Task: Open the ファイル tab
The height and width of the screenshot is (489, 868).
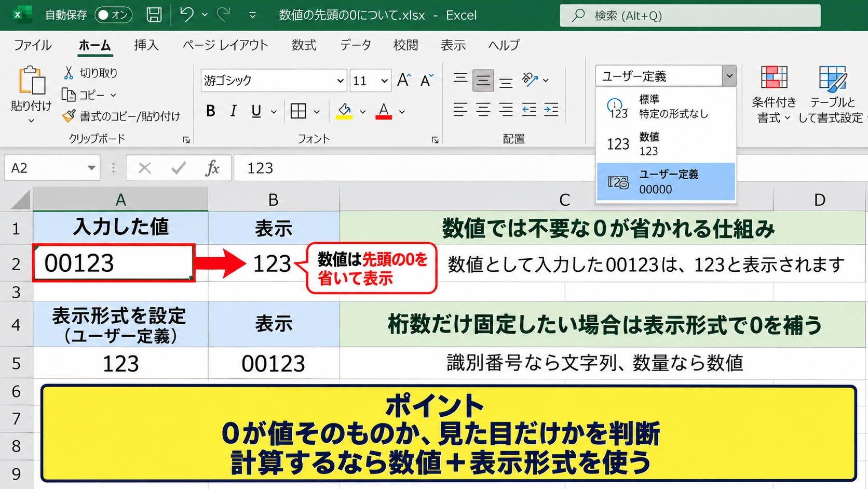Action: click(32, 45)
